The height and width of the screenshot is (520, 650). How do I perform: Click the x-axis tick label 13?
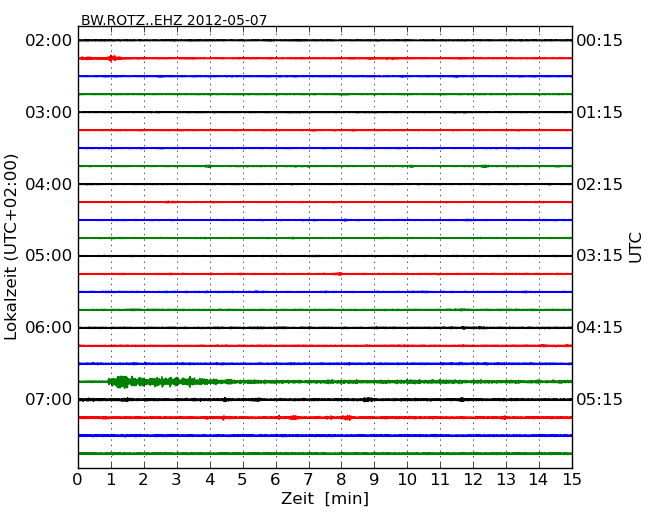tap(506, 479)
